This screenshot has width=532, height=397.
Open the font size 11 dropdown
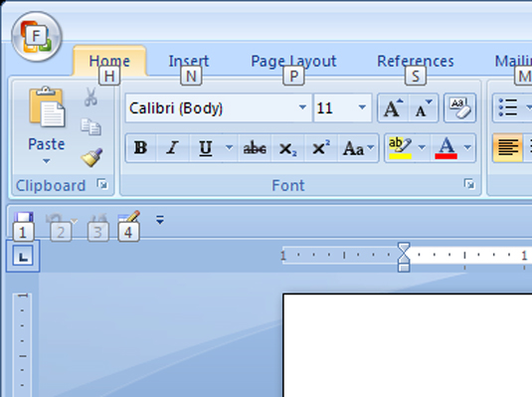pos(362,107)
